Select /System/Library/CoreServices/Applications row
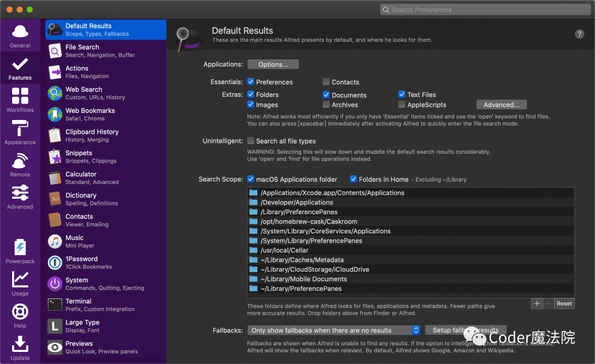The height and width of the screenshot is (364, 595). [x=410, y=231]
